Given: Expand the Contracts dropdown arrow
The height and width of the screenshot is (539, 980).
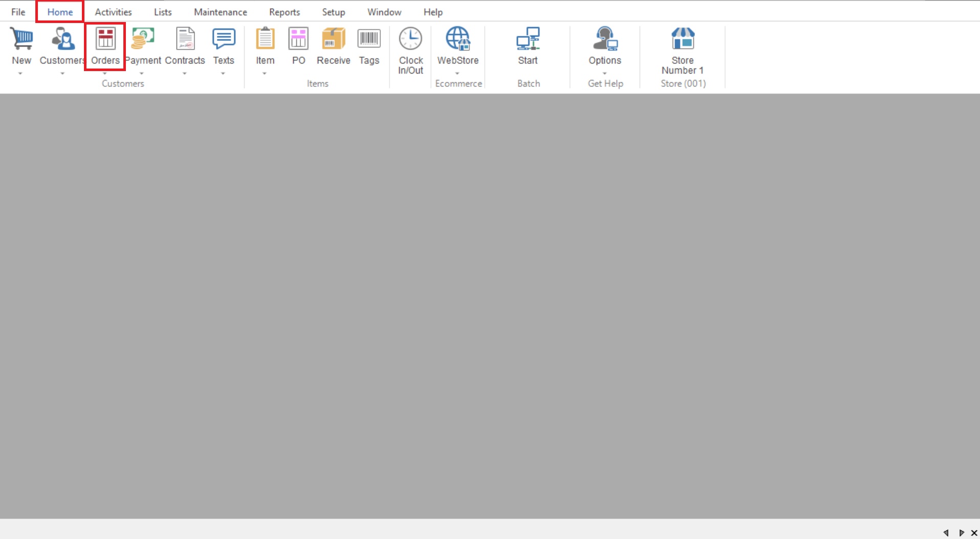Looking at the screenshot, I should pyautogui.click(x=185, y=74).
